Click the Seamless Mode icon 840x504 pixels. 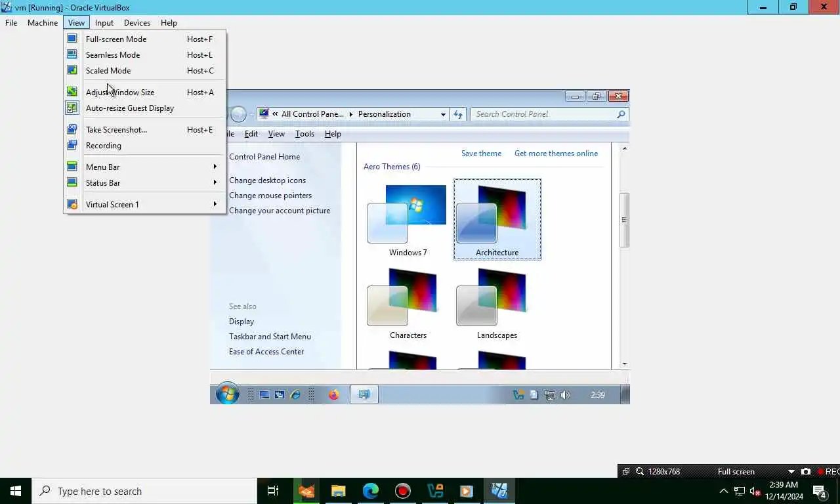click(x=72, y=54)
